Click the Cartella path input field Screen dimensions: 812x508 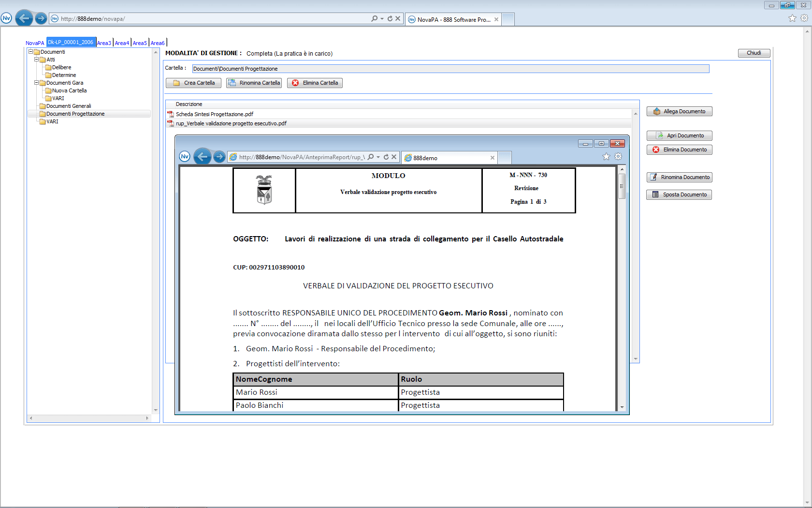coord(450,69)
